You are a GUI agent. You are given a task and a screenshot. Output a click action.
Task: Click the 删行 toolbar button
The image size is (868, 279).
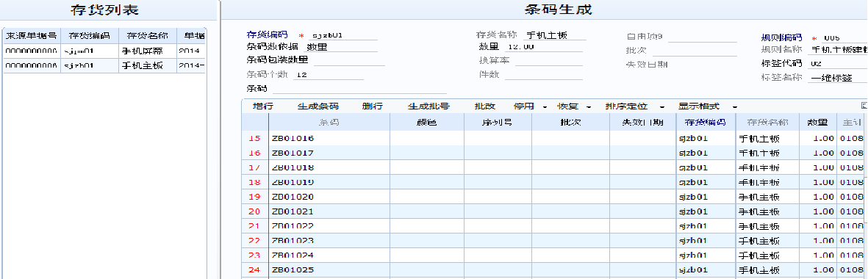coord(373,106)
